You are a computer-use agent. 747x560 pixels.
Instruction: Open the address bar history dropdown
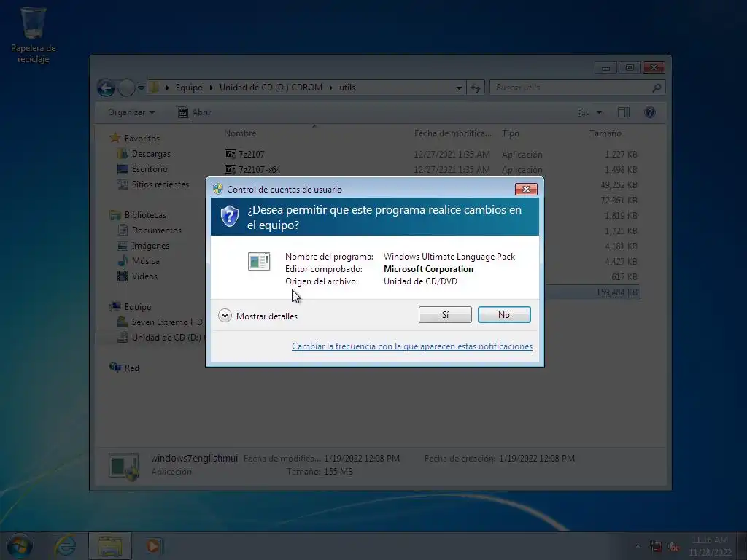(459, 87)
